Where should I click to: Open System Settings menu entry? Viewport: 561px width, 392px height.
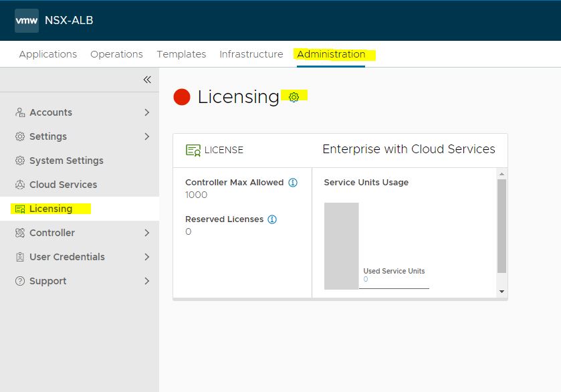[80, 161]
